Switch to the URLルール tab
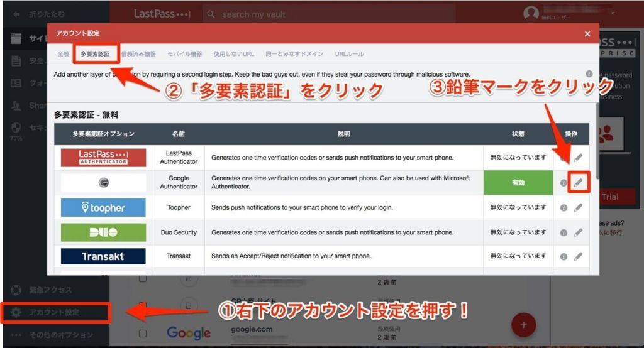This screenshot has width=644, height=348. pyautogui.click(x=349, y=54)
